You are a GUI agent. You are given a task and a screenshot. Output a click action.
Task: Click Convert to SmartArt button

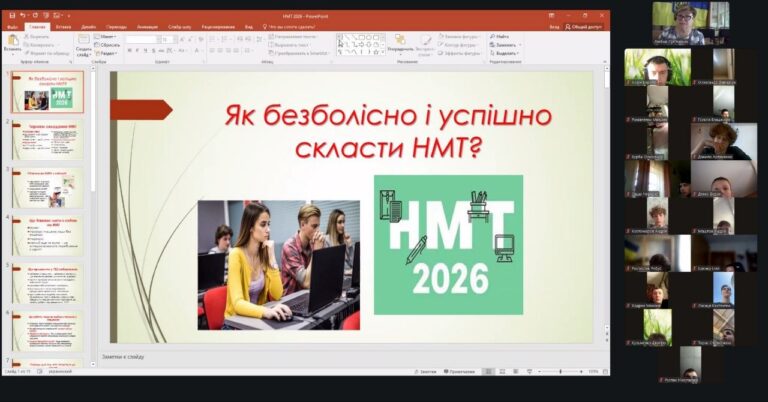299,53
